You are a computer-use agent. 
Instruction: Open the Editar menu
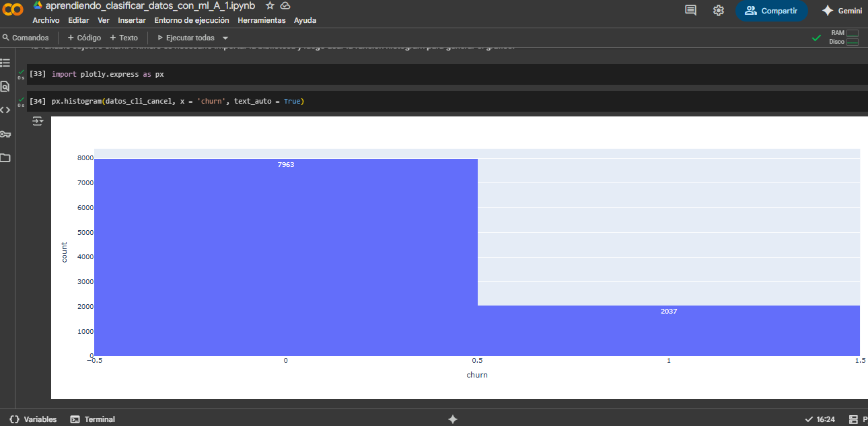click(x=79, y=20)
